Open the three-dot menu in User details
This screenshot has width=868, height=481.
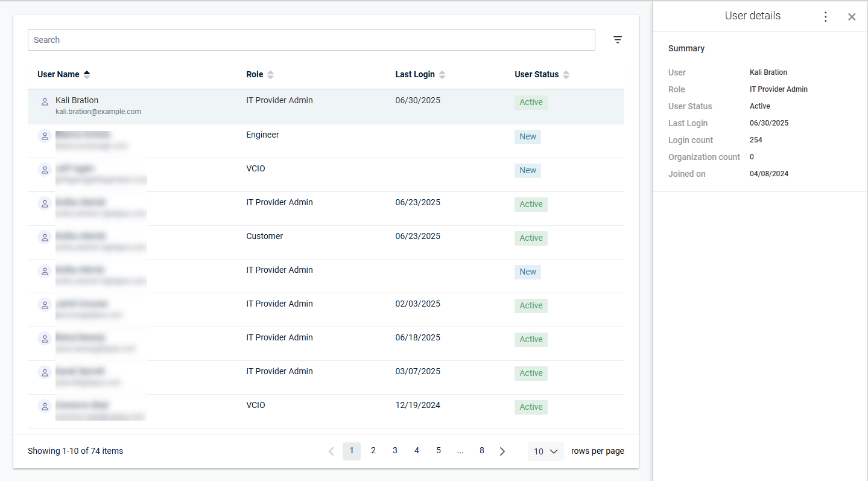(826, 17)
